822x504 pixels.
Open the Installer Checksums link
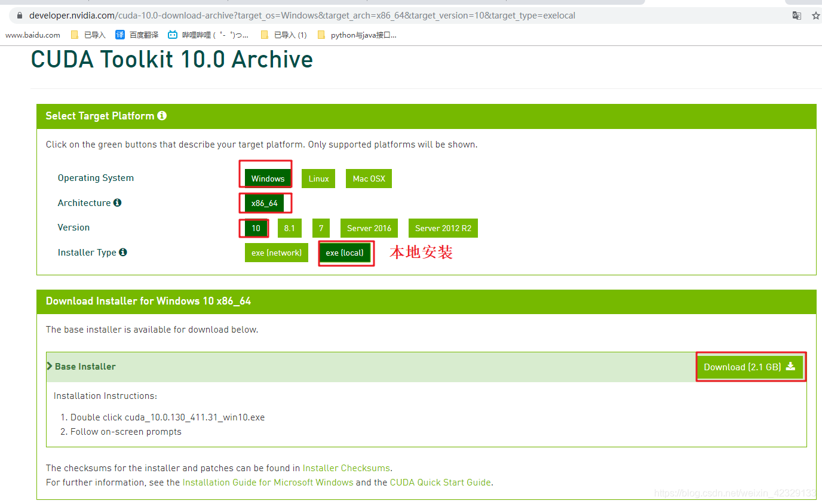(346, 468)
